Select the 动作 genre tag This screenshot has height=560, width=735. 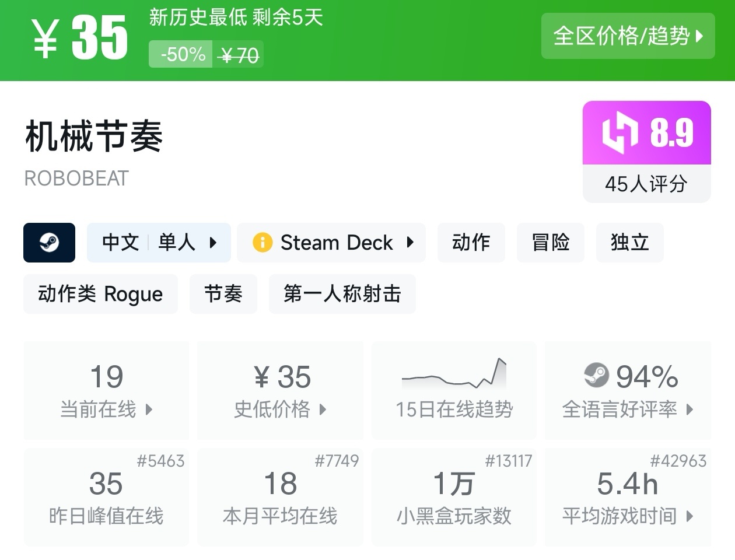click(471, 243)
